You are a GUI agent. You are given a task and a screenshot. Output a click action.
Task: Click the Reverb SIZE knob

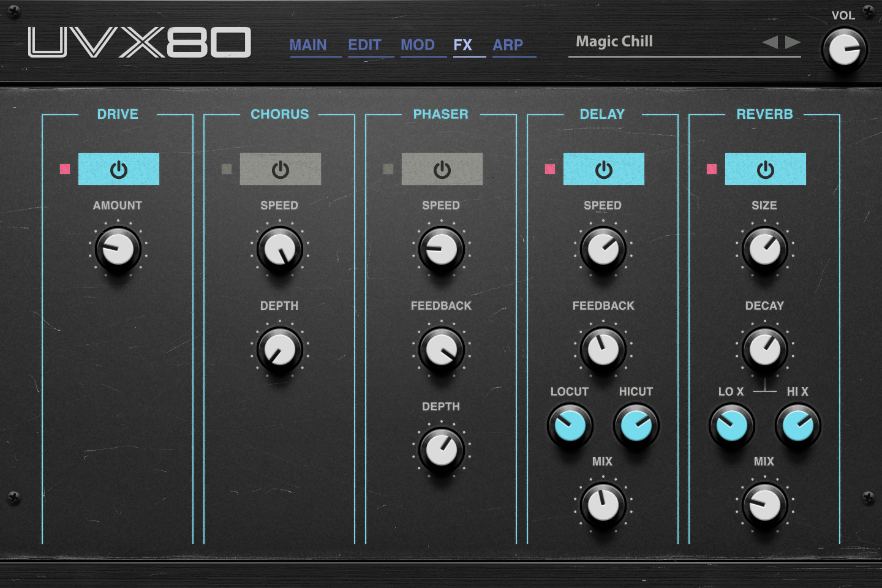[765, 249]
